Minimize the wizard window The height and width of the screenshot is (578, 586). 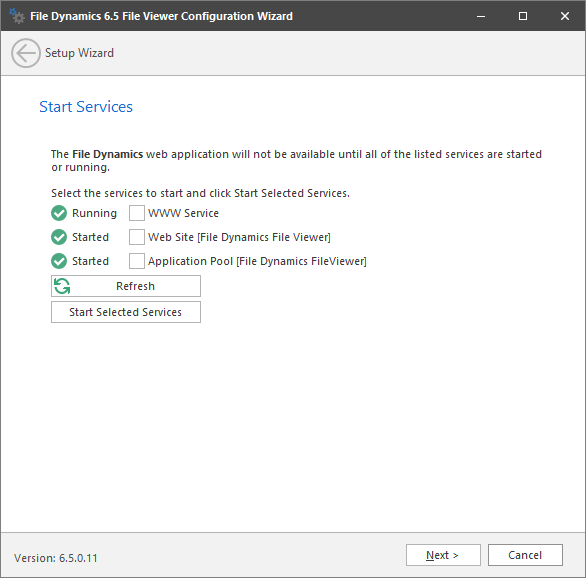coord(481,16)
